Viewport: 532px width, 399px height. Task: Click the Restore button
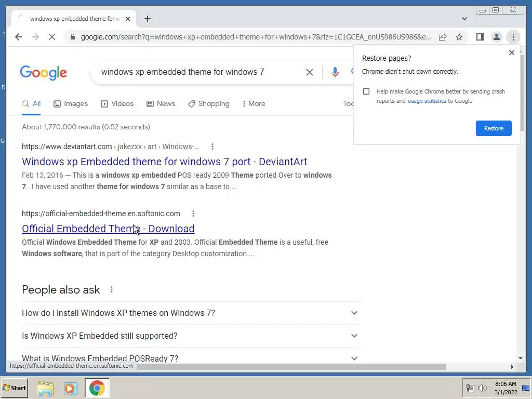tap(494, 128)
